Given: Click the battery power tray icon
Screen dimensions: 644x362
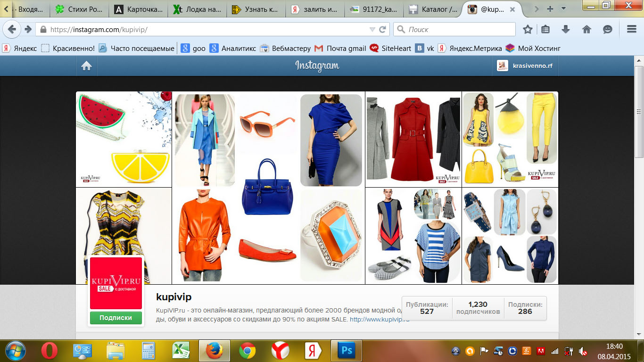Looking at the screenshot, I should point(569,351).
